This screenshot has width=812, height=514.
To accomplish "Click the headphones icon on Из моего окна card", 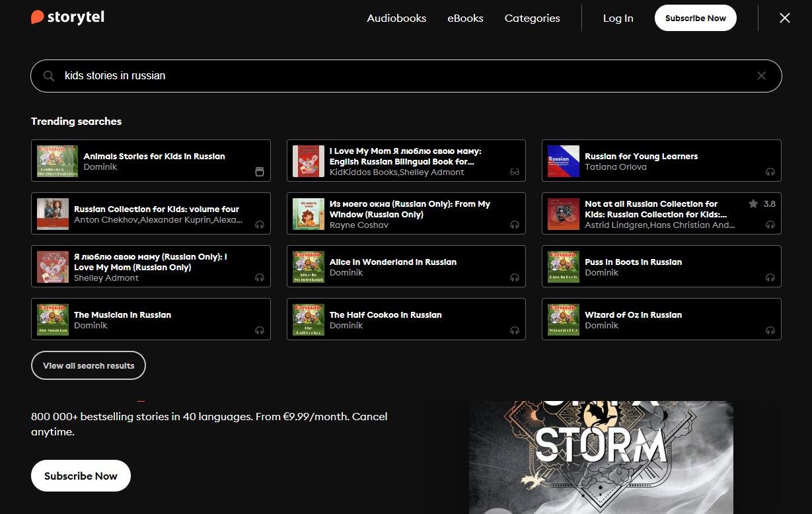I will pyautogui.click(x=515, y=225).
